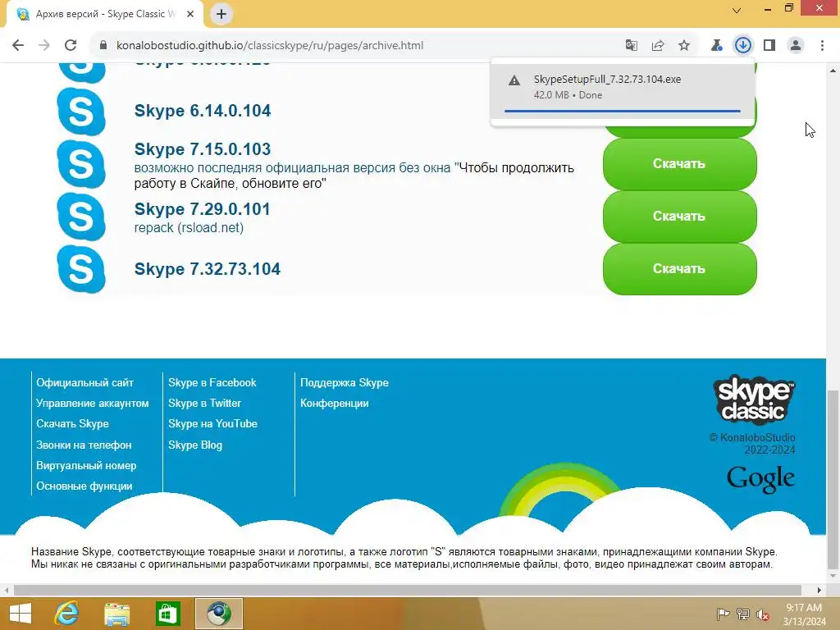Click the scroll right arrow at bottom
Screen dimensions: 840x630
pyautogui.click(x=819, y=590)
